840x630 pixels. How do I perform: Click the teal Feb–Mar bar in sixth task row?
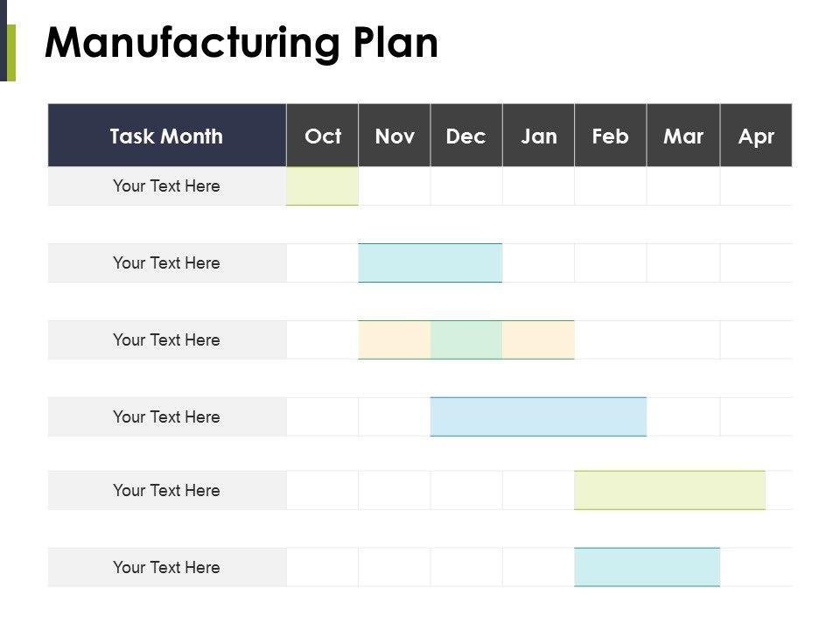(x=647, y=567)
